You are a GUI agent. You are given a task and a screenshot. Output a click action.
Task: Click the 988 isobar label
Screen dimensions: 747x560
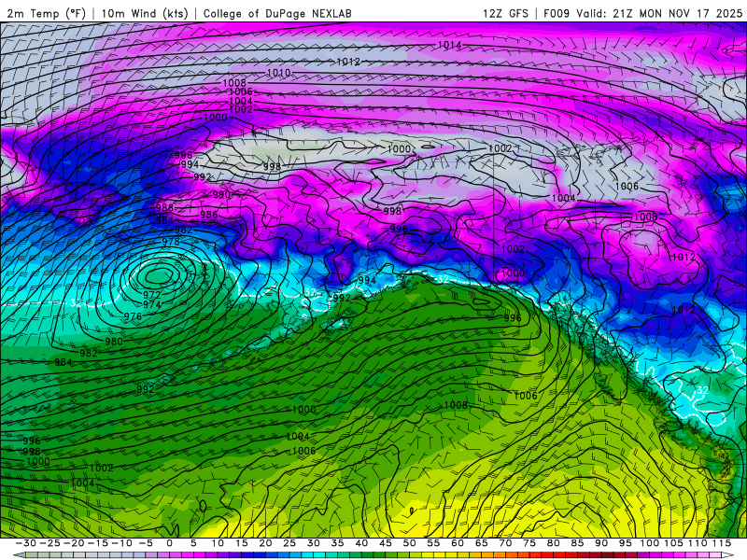tap(164, 207)
